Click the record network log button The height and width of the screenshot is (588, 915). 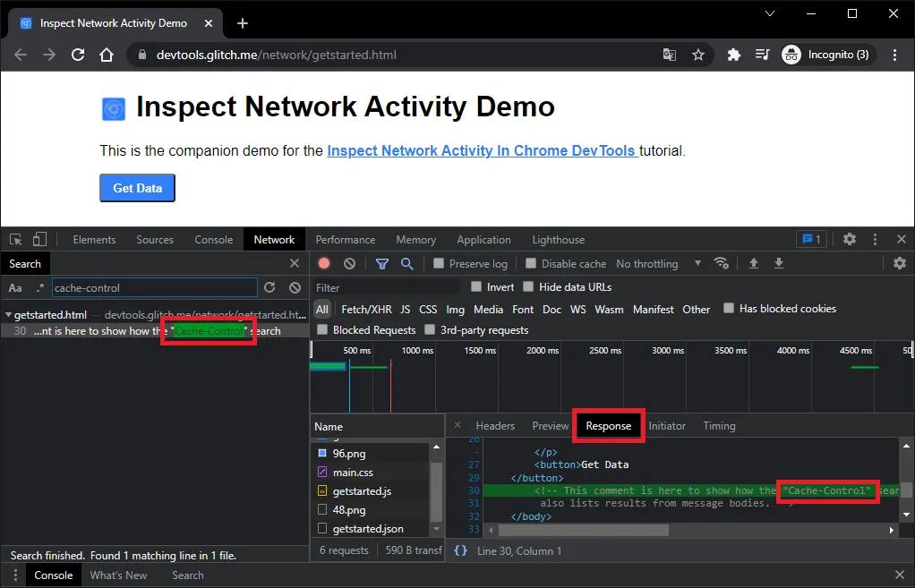pos(324,264)
